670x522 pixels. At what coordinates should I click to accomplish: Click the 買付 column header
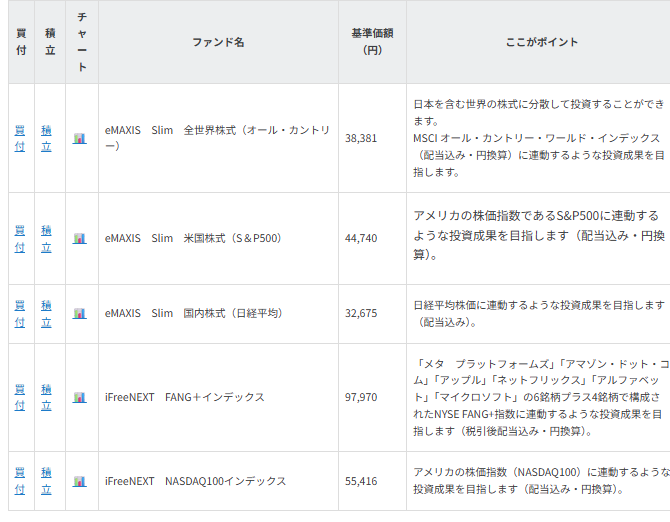click(21, 42)
